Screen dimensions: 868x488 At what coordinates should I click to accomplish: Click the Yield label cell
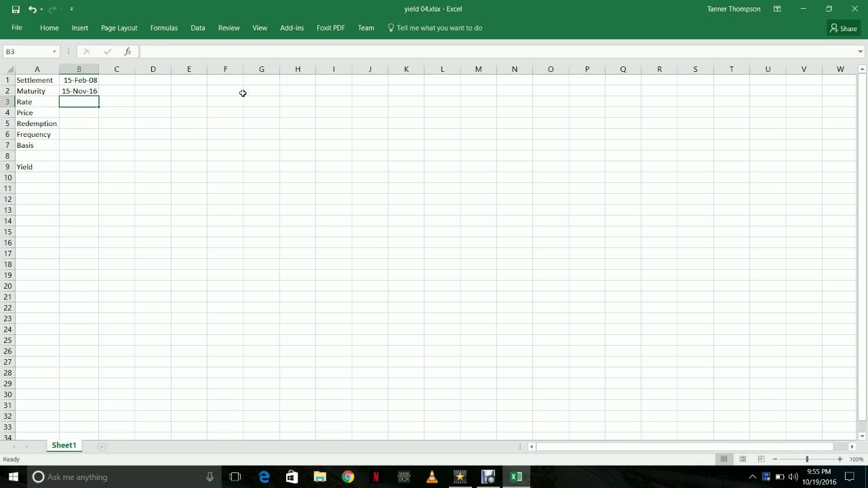tap(37, 167)
